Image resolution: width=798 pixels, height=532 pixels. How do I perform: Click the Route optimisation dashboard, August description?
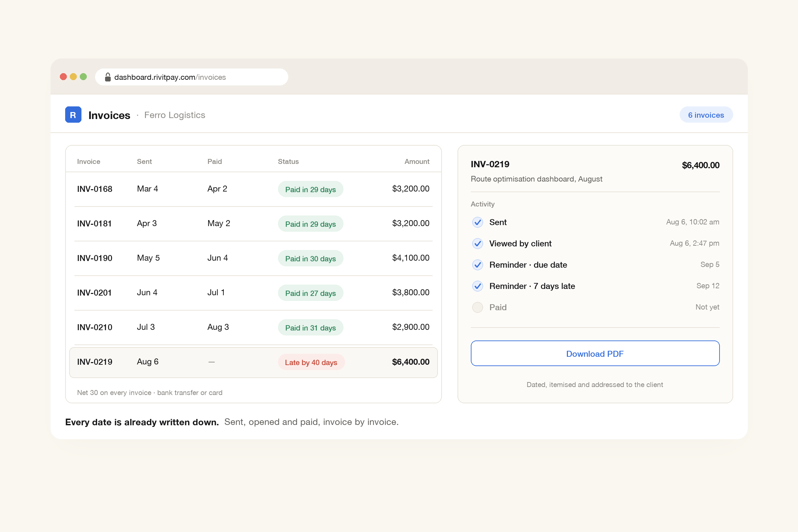[536, 179]
